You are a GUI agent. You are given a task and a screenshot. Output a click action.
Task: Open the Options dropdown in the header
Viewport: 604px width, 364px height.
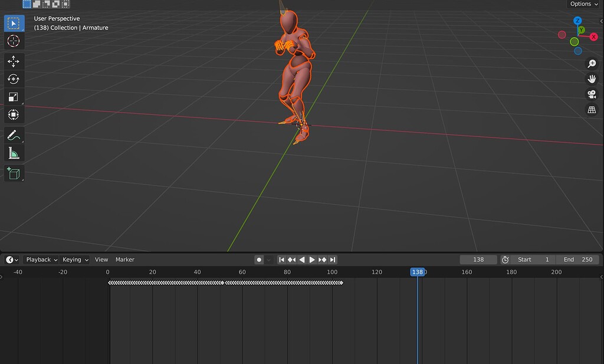point(583,4)
